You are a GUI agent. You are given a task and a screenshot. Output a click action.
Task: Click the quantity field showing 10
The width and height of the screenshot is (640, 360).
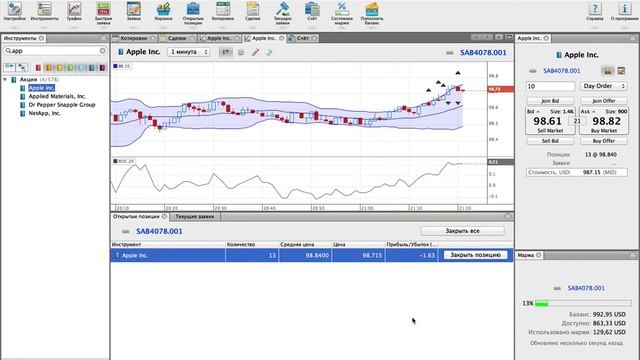point(550,86)
